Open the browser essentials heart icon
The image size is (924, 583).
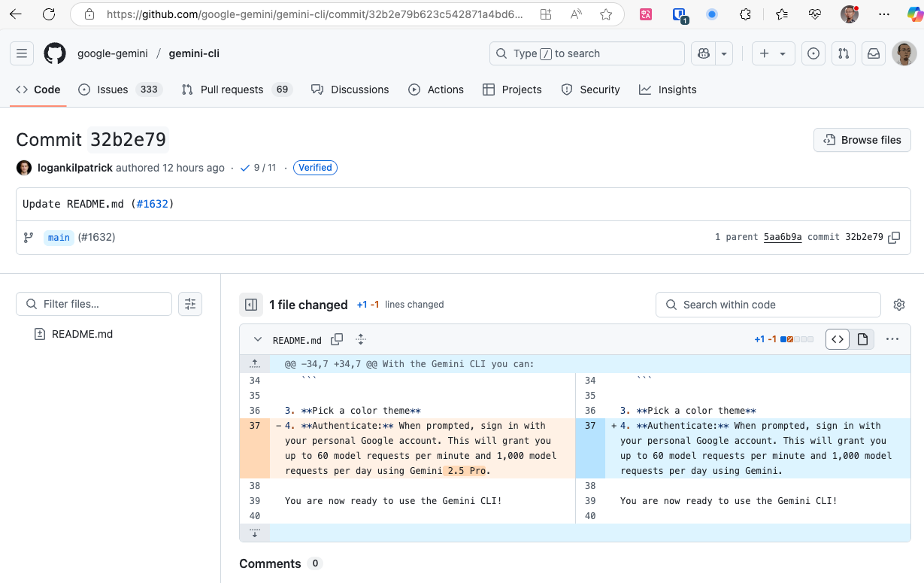coord(815,14)
